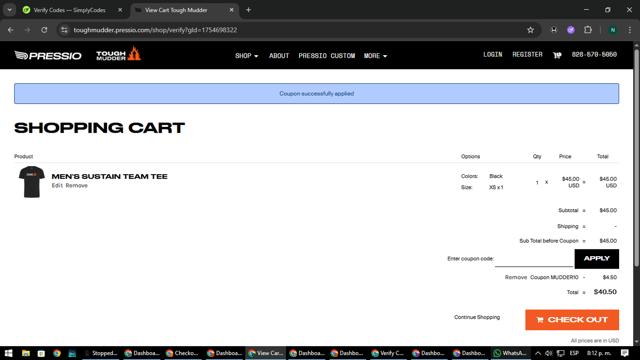The width and height of the screenshot is (640, 360).
Task: Click the Pressio logo
Action: pos(48,56)
